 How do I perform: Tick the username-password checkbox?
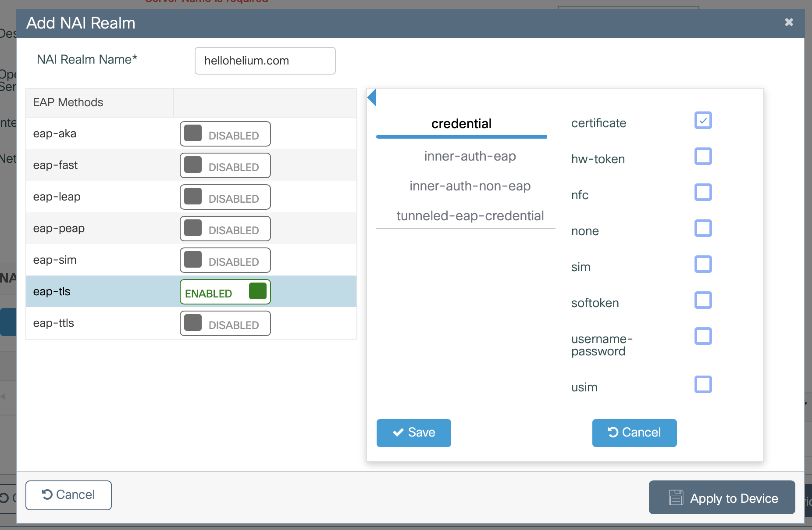click(703, 337)
